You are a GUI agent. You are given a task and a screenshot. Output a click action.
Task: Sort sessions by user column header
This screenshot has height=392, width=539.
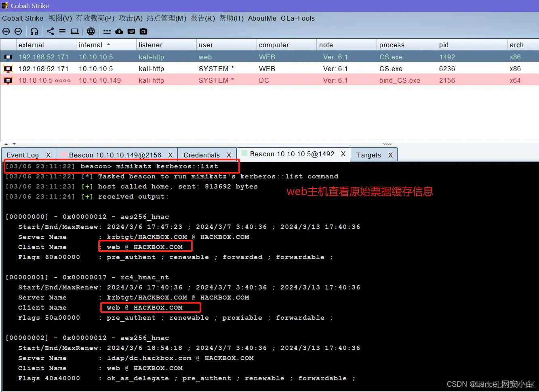(x=226, y=45)
